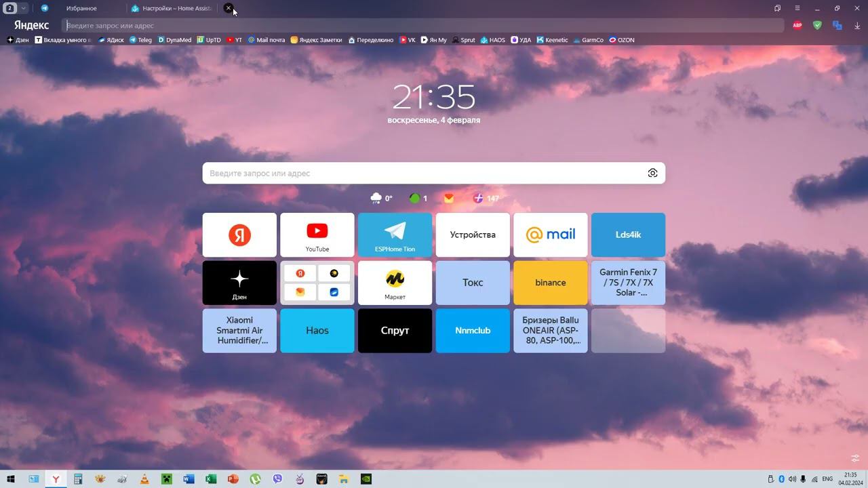This screenshot has width=868, height=488.
Task: Open the ESPHome Tion Telegram tile
Action: [395, 235]
